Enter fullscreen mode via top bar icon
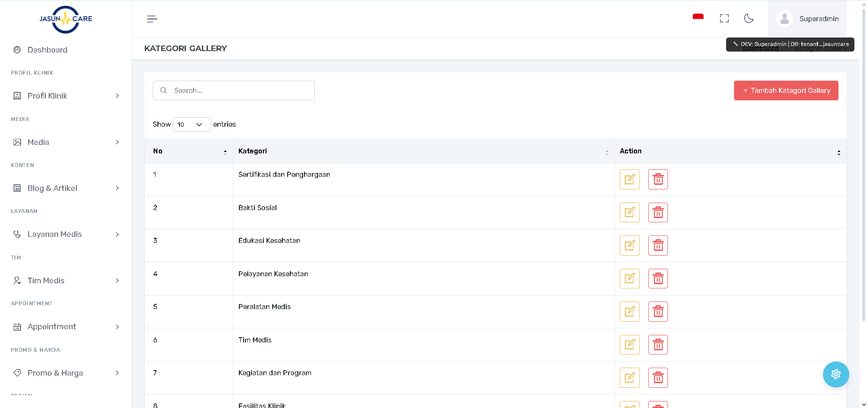 pos(724,18)
